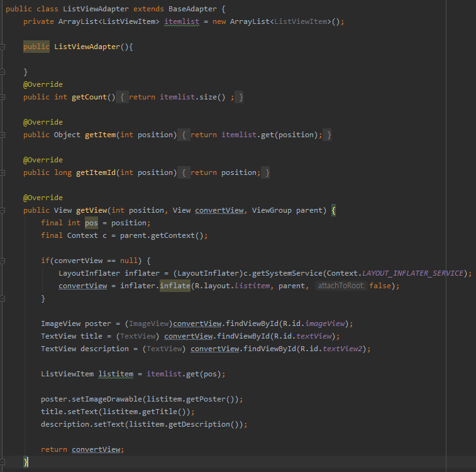
Task: Click the 'Object' return type of getItem
Action: pyautogui.click(x=67, y=135)
